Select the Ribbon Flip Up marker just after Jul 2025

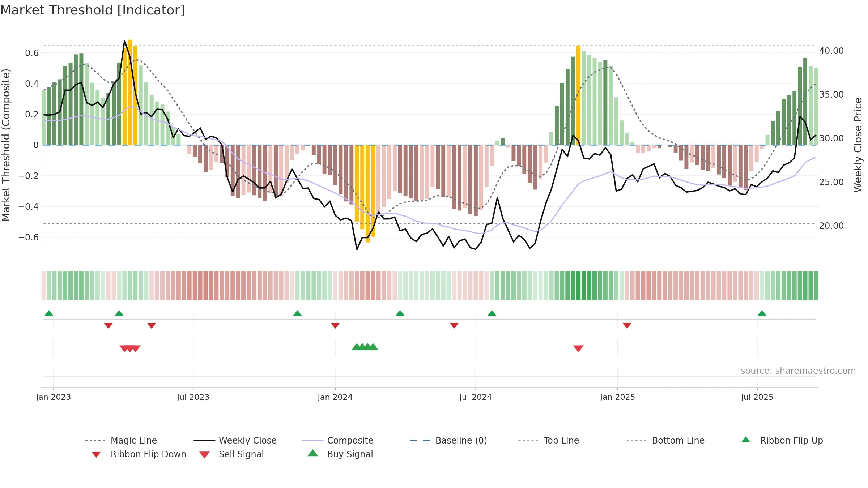[762, 313]
